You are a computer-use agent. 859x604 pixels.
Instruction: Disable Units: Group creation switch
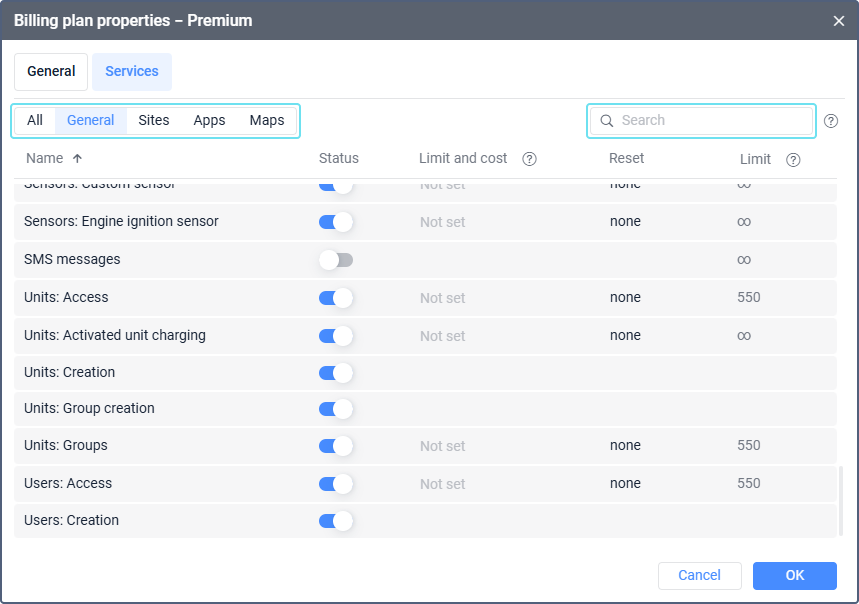pos(336,409)
